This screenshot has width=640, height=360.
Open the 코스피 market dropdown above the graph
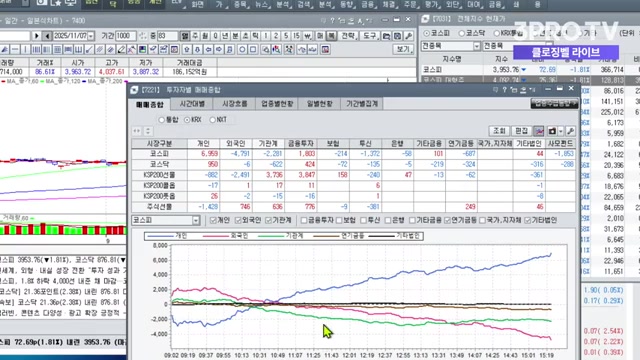pyautogui.click(x=196, y=220)
